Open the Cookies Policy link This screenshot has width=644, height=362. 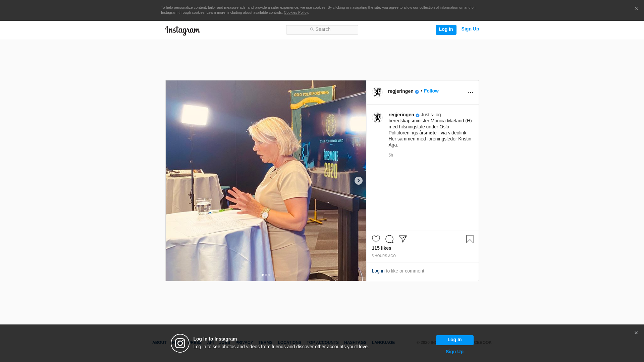[x=296, y=12]
